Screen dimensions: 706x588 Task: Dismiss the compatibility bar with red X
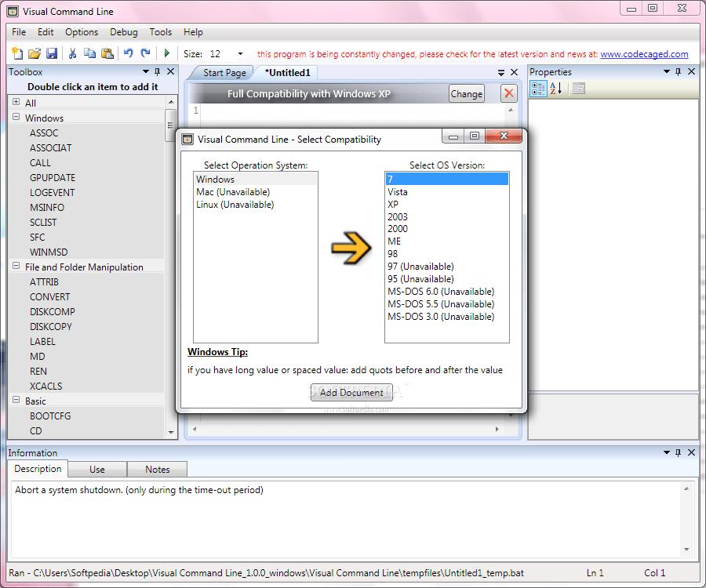(x=509, y=93)
